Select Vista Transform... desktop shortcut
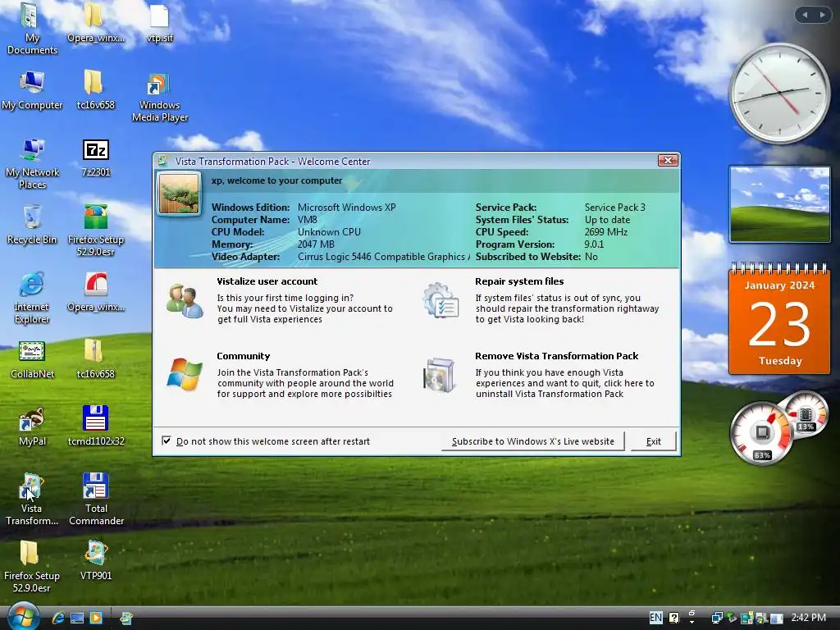The height and width of the screenshot is (630, 840). point(32,500)
